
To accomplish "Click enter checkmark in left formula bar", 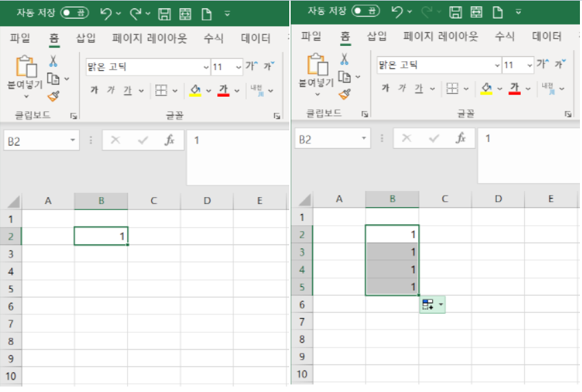I will [143, 140].
